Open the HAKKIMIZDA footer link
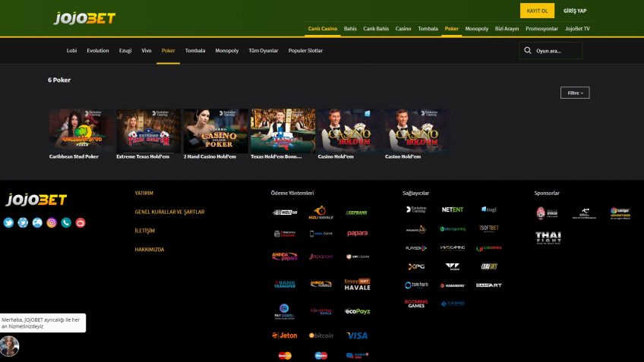 click(150, 250)
